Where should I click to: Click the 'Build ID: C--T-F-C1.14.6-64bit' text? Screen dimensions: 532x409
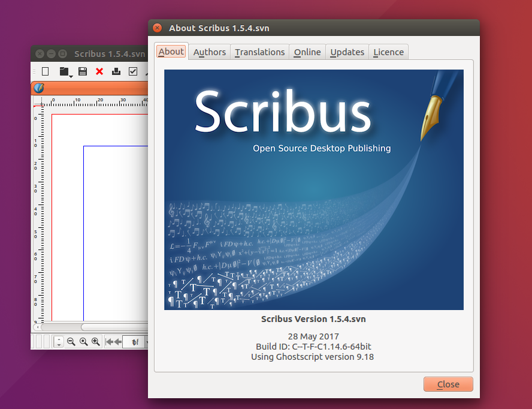[313, 347]
